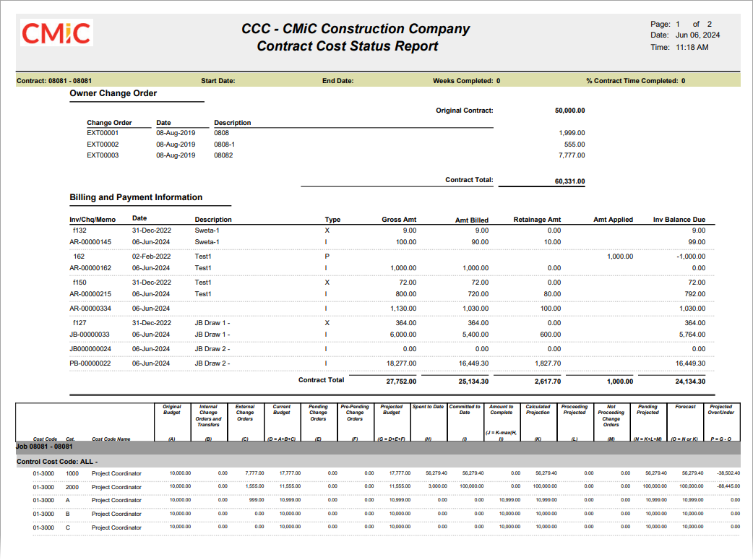Click 'Billing and Payment Information' heading
This screenshot has width=753, height=560.
(x=136, y=197)
